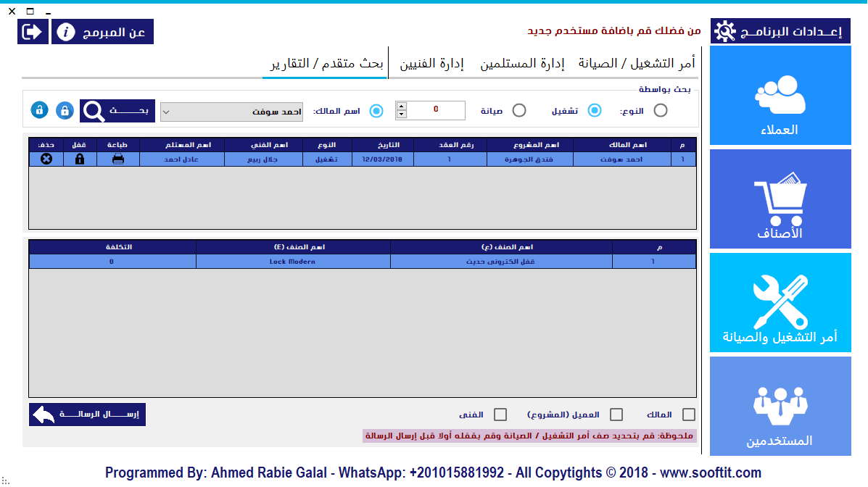Open the Operation and Maintenance order tile
868x487 pixels.
[780, 303]
